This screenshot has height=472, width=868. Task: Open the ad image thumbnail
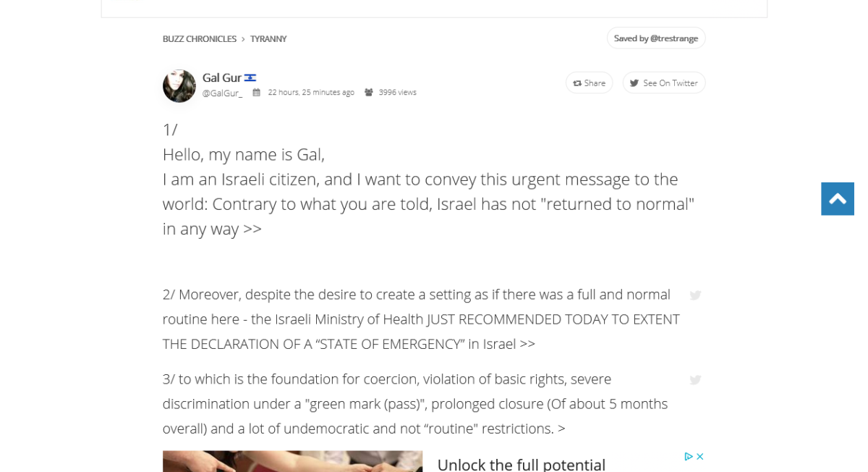(x=292, y=461)
